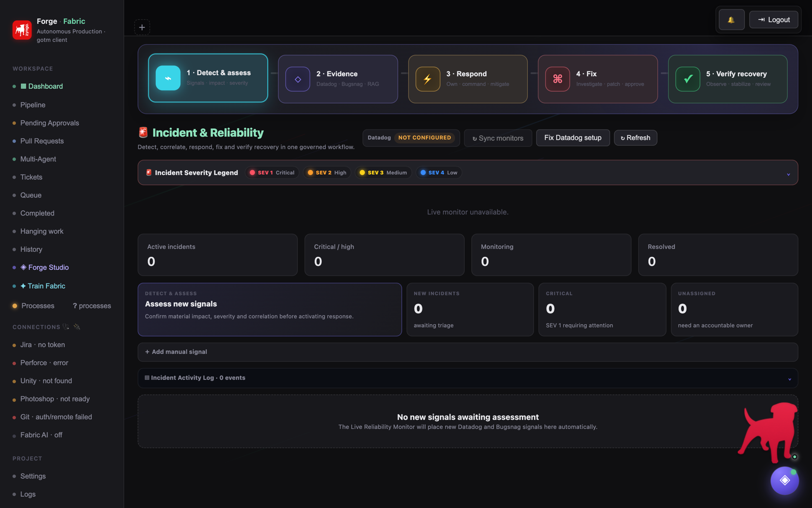Click the Resolved count card
The width and height of the screenshot is (812, 508).
718,255
